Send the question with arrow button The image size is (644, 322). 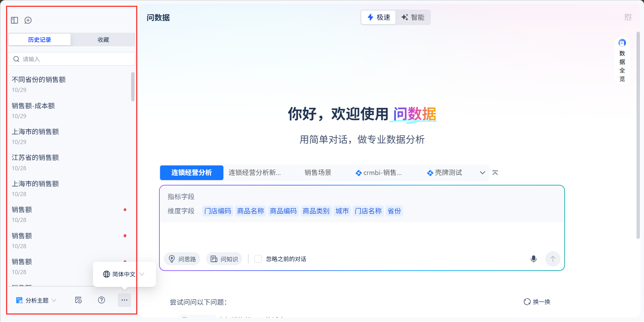click(553, 259)
